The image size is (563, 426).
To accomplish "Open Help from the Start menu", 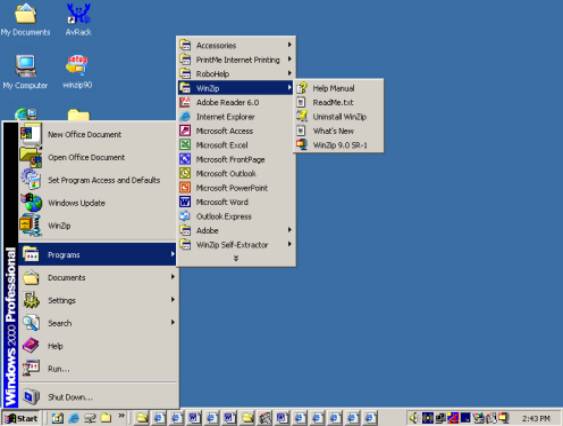I will [x=98, y=346].
